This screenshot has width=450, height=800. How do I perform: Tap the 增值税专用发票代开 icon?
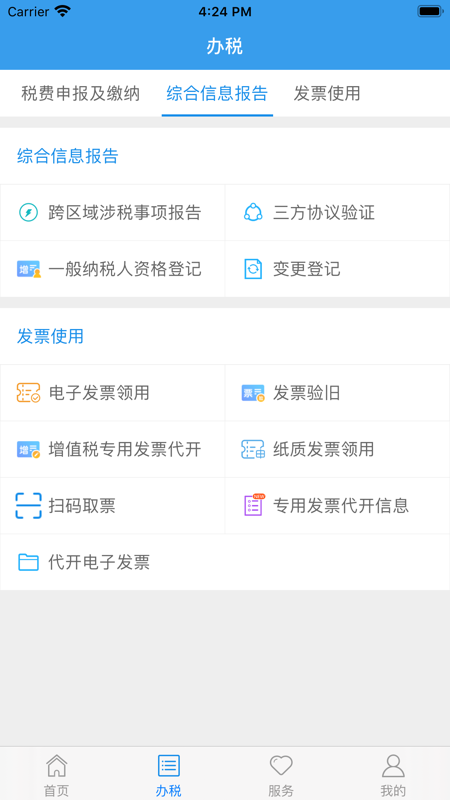click(x=29, y=449)
